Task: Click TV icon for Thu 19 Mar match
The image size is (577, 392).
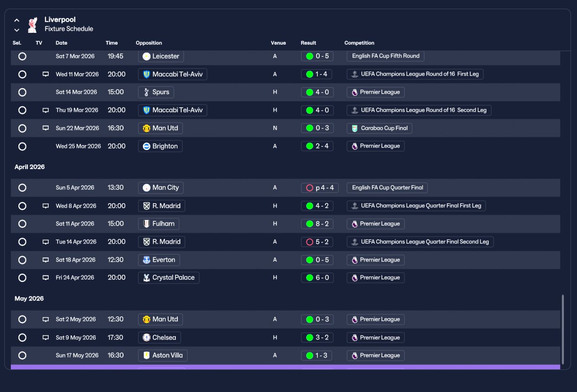Action: pos(46,110)
